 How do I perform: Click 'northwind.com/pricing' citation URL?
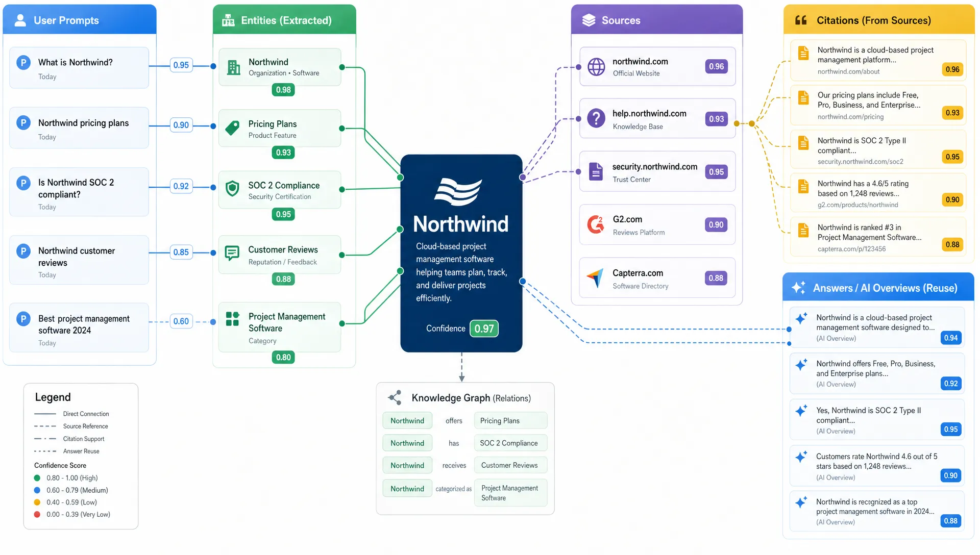pos(850,117)
